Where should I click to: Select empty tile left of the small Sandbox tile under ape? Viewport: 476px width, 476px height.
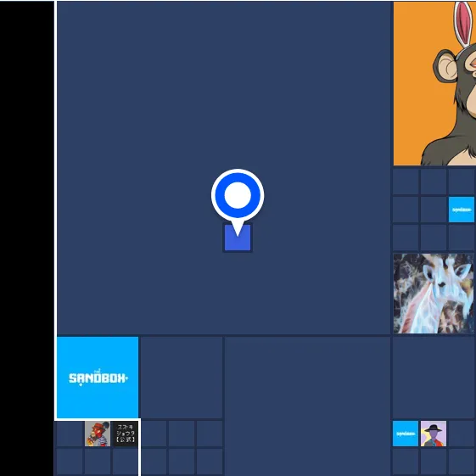tap(434, 210)
